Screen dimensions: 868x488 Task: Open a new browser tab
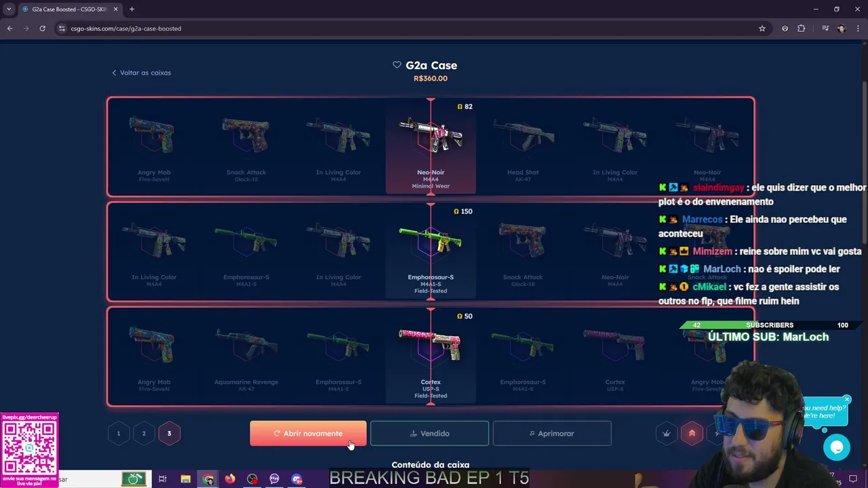point(132,9)
